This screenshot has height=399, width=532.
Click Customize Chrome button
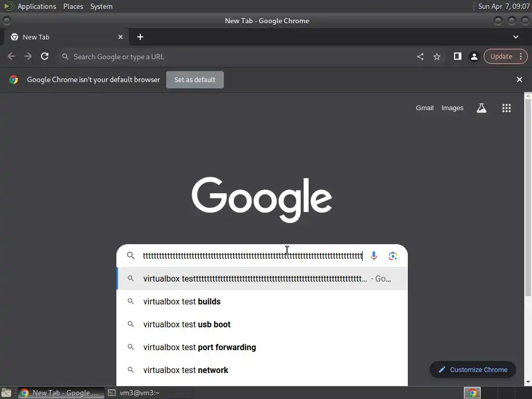click(473, 369)
